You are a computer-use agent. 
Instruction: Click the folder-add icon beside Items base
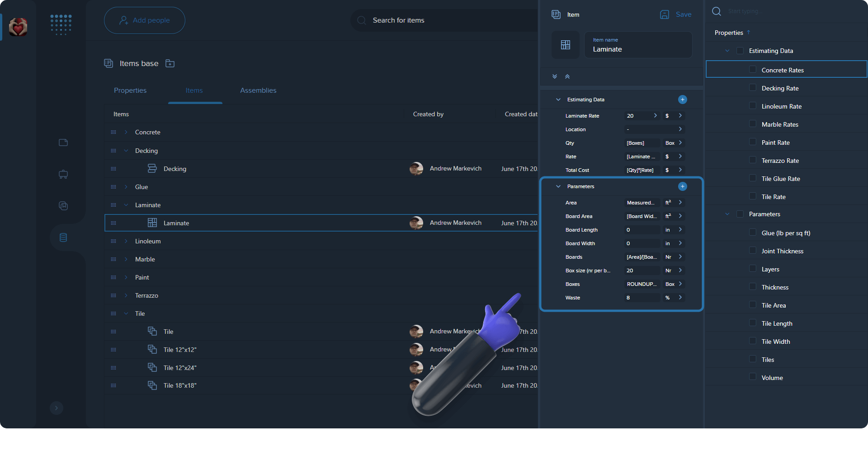click(170, 63)
